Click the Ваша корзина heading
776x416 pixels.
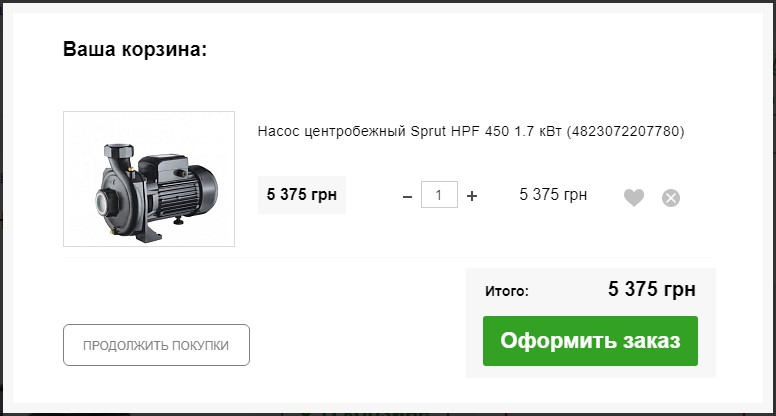coord(135,49)
